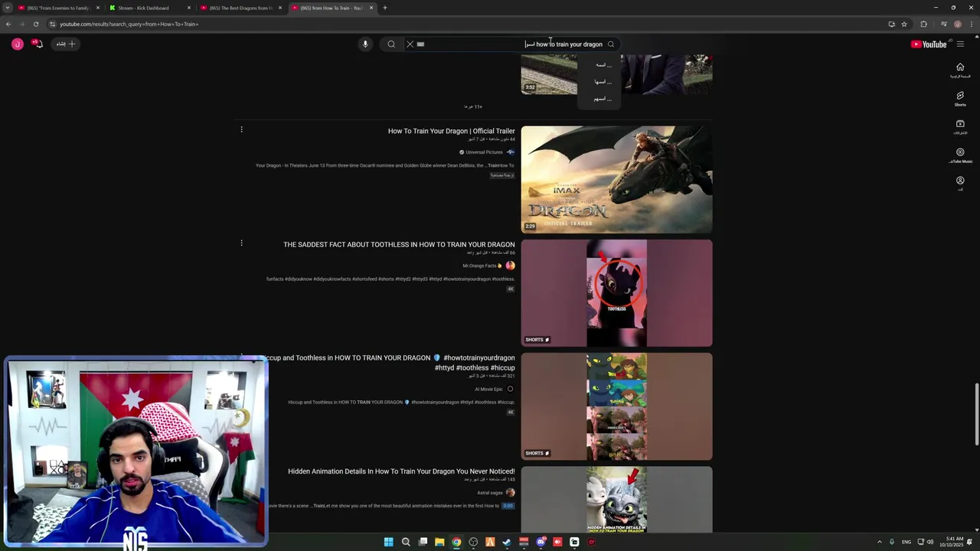Visit the Universal Pictures channel

click(484, 152)
